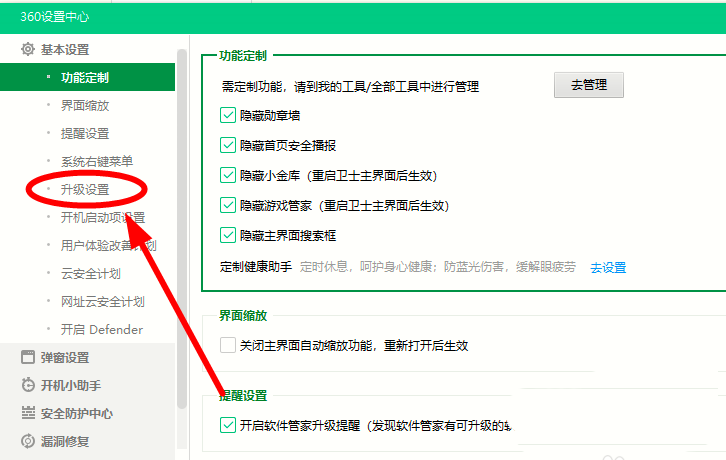Disable 开启软件管家升级提醒 checkbox
This screenshot has height=460, width=726.
227,425
